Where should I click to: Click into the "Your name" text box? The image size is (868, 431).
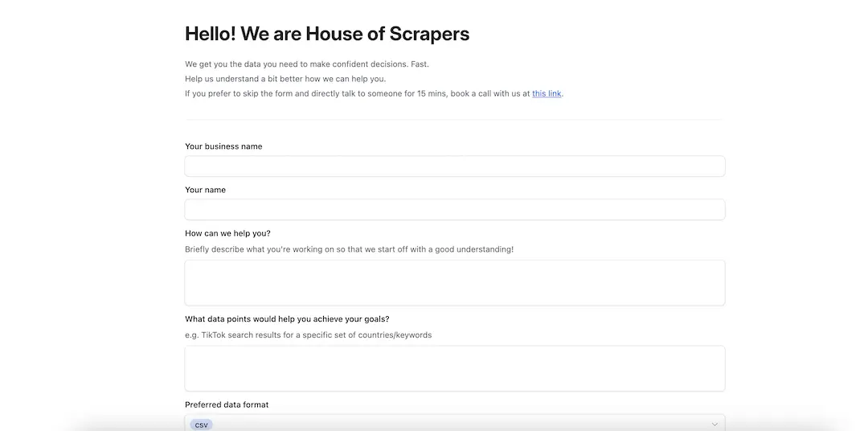pos(454,209)
